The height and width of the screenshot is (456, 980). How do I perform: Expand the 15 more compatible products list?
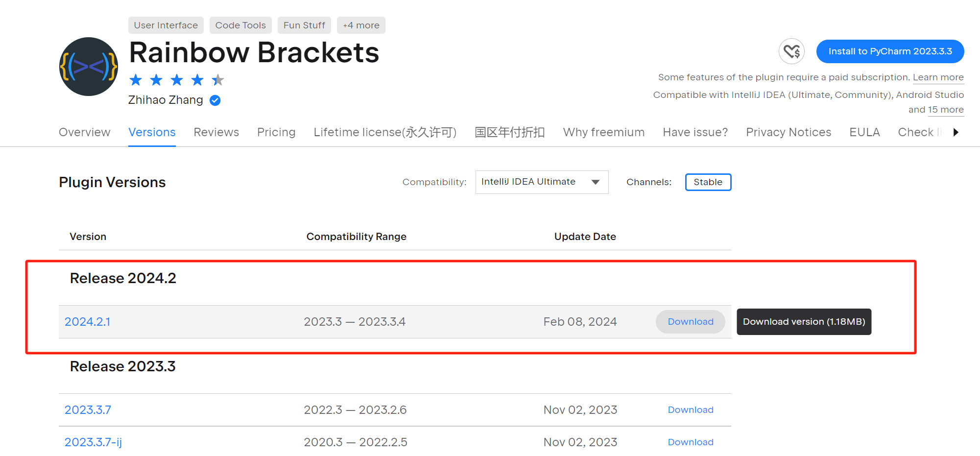946,109
